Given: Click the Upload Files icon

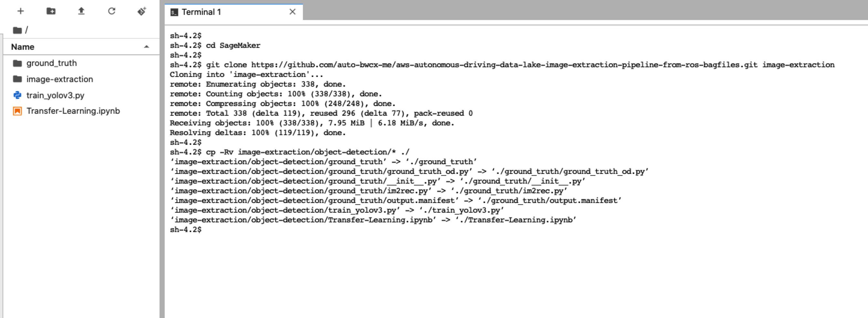Looking at the screenshot, I should click(x=81, y=11).
